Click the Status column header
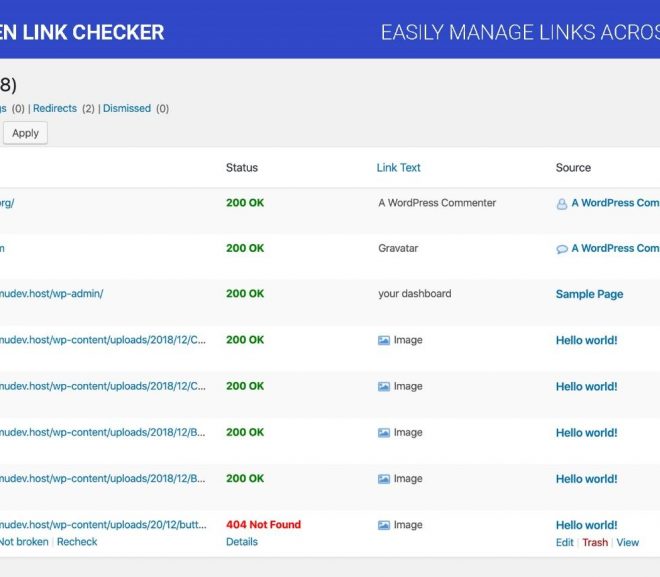 click(x=242, y=168)
